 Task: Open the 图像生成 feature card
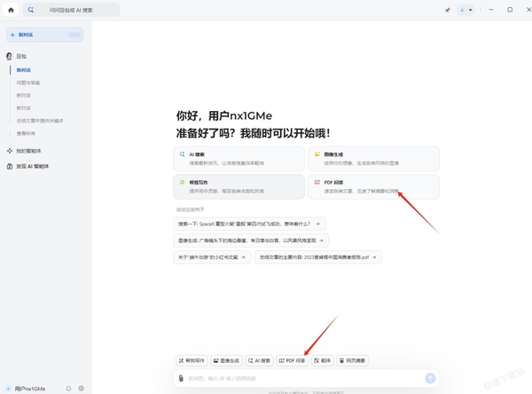(x=373, y=159)
